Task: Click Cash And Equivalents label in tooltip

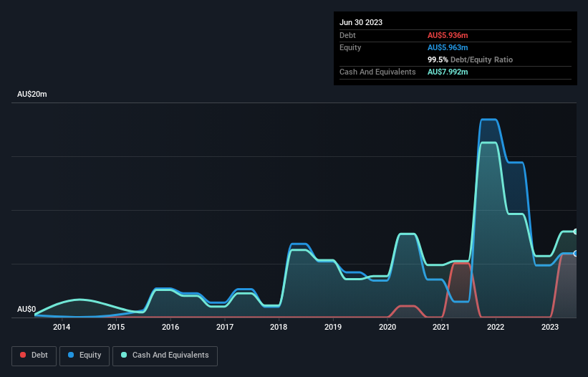Action: pos(377,72)
